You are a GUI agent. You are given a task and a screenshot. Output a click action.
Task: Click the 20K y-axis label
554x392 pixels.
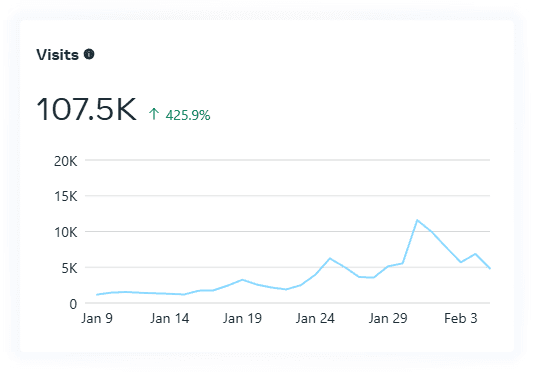66,162
